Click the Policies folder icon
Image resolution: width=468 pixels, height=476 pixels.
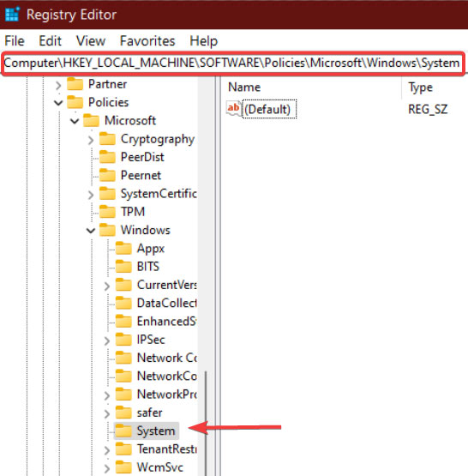click(75, 102)
